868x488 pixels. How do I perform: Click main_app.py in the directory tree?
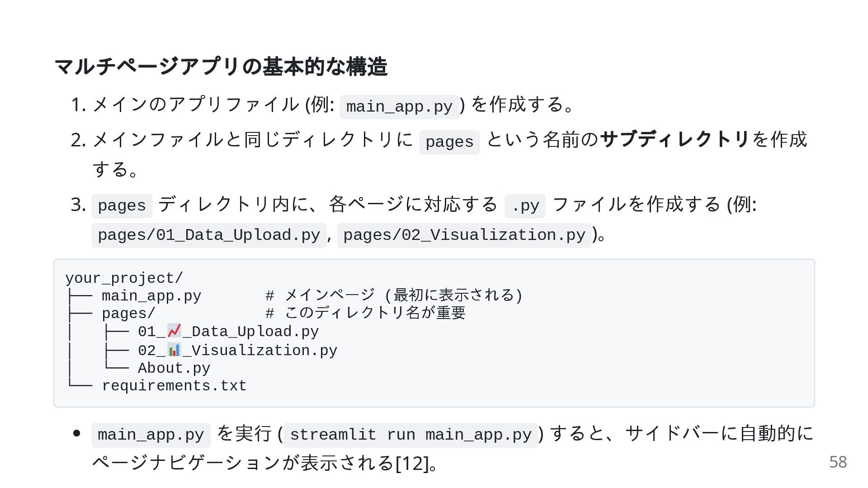tap(151, 296)
